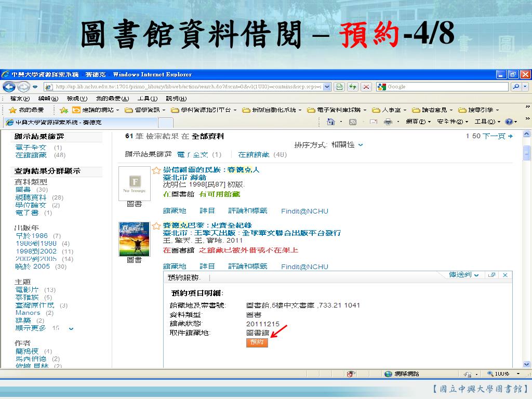Open a new blank browser tab

(x=166, y=123)
